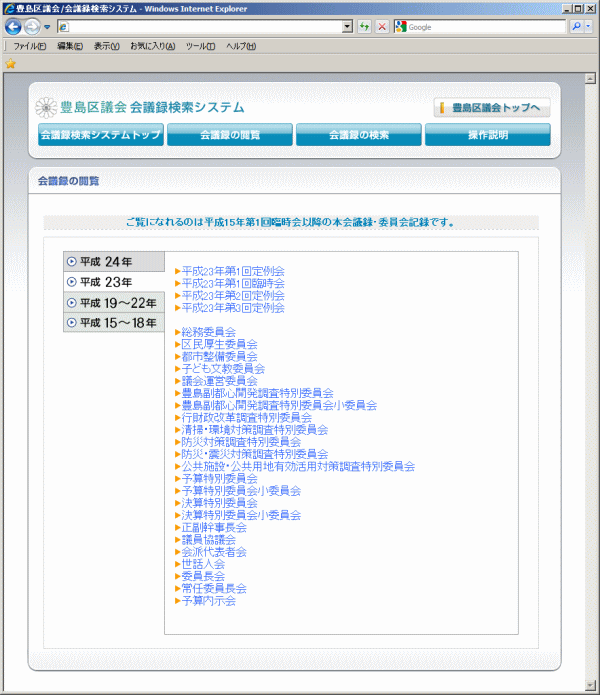Open the 正副幹事長会 link
This screenshot has width=600, height=695.
click(214, 527)
